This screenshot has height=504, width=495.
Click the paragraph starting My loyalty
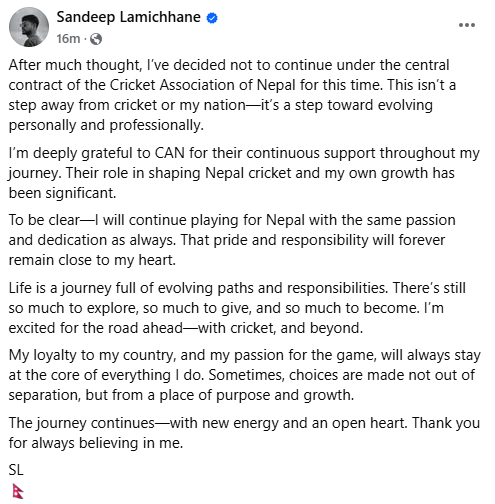pos(245,375)
